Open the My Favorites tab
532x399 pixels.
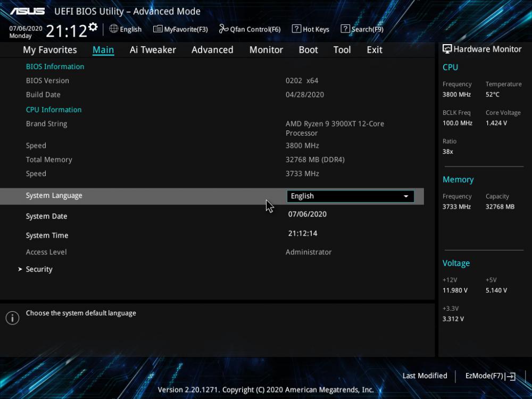tap(50, 50)
